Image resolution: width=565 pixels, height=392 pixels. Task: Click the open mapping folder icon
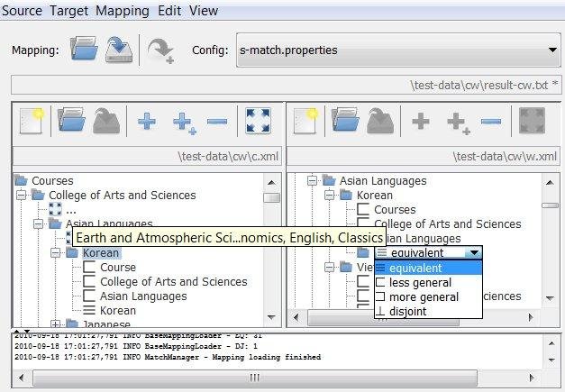[x=84, y=49]
